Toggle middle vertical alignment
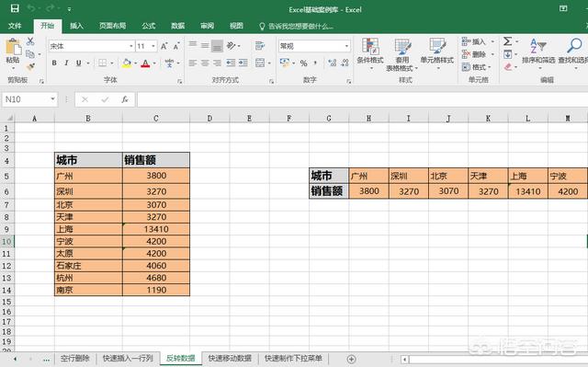Image resolution: width=588 pixels, height=367 pixels. [x=205, y=46]
